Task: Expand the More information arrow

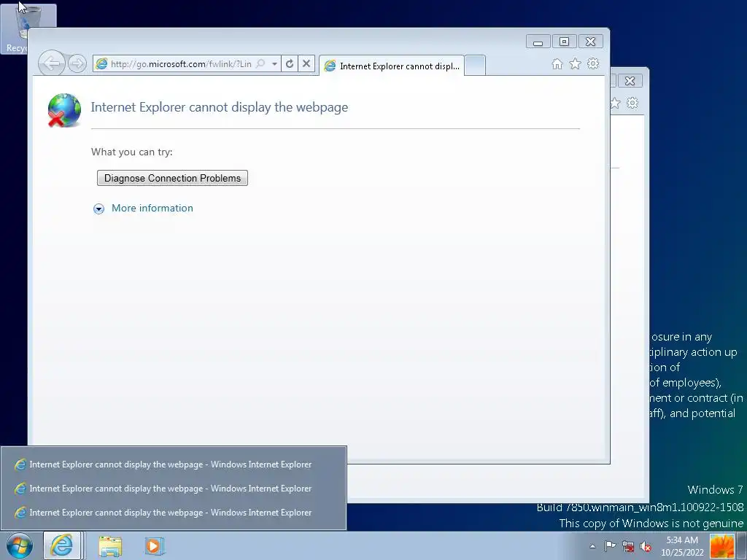Action: click(98, 209)
